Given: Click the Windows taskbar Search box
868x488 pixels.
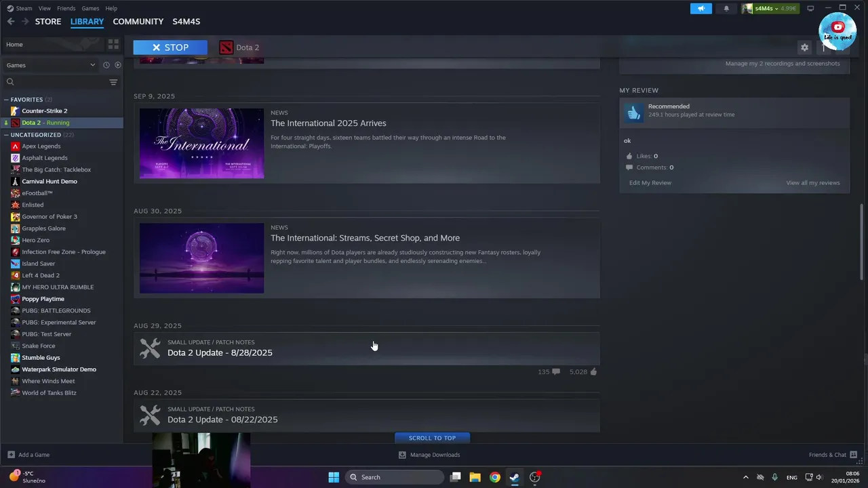Looking at the screenshot, I should point(394,477).
